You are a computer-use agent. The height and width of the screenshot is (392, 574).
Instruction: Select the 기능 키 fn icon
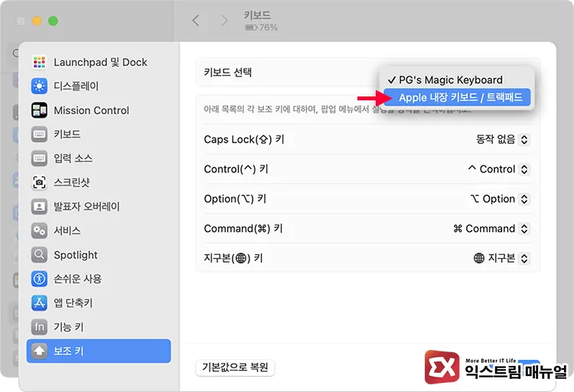click(39, 327)
